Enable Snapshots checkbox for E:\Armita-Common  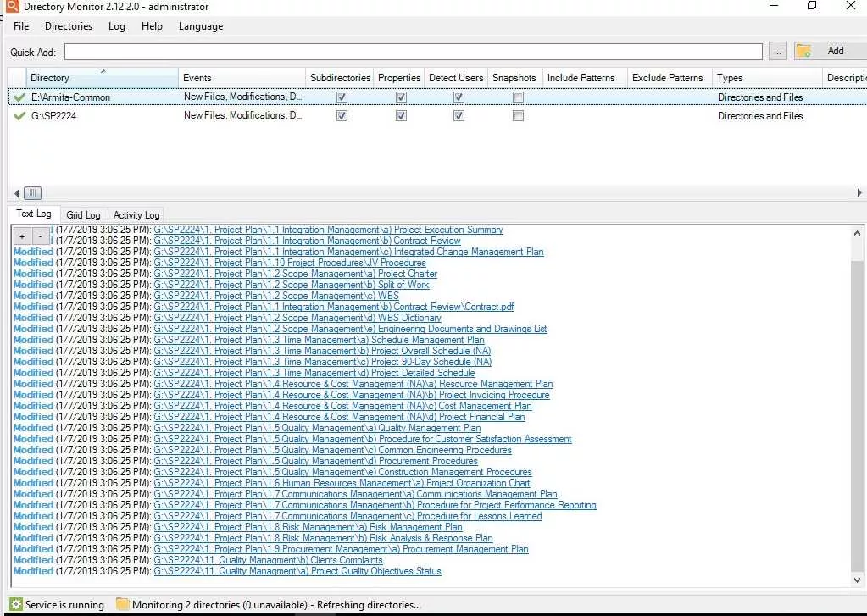click(518, 97)
